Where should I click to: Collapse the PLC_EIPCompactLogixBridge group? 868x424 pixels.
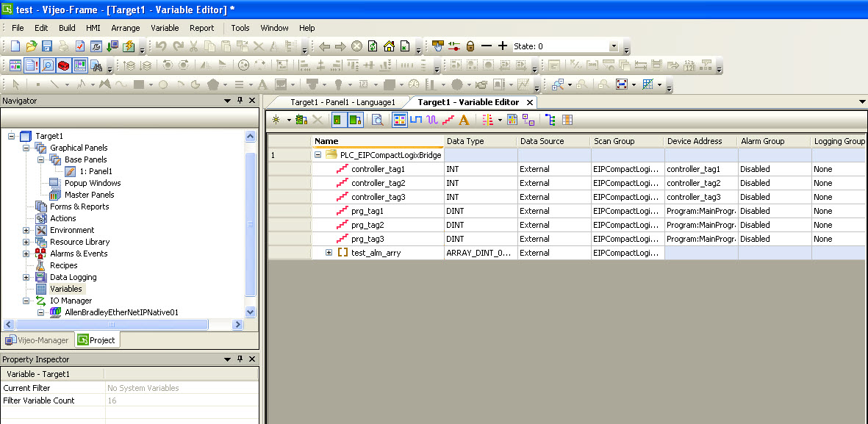click(318, 155)
